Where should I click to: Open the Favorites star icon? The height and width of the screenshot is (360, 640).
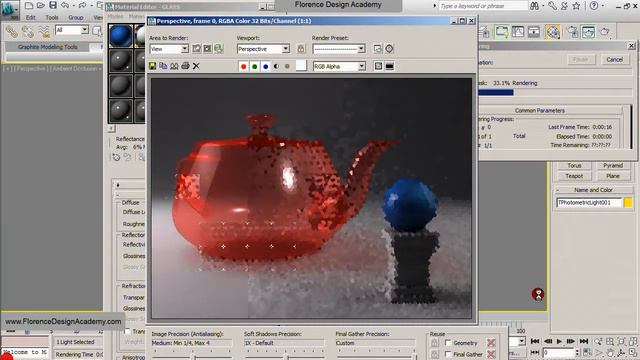click(x=576, y=6)
